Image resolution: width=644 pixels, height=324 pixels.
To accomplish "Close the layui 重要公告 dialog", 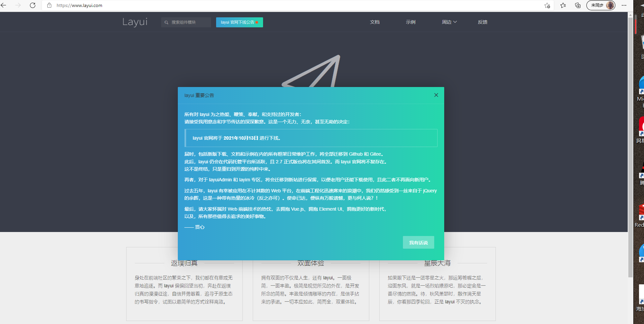I will click(x=436, y=95).
